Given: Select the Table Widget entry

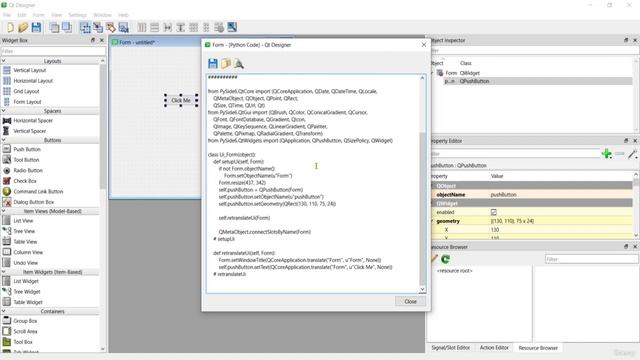Looking at the screenshot, I should (x=28, y=302).
